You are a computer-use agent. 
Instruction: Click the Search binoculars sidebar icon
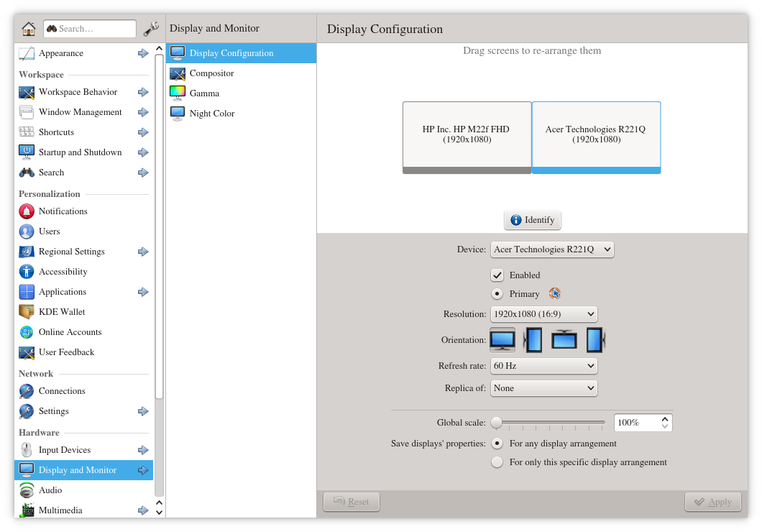pyautogui.click(x=27, y=173)
